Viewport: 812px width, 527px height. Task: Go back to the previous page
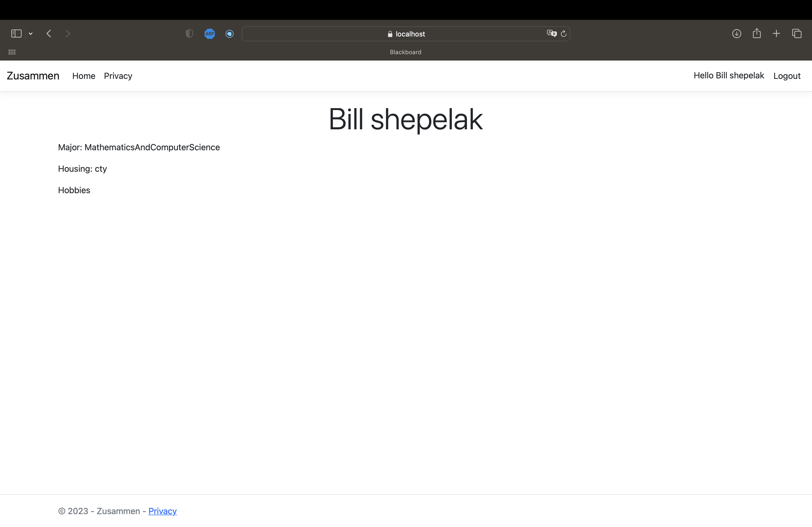(x=49, y=33)
